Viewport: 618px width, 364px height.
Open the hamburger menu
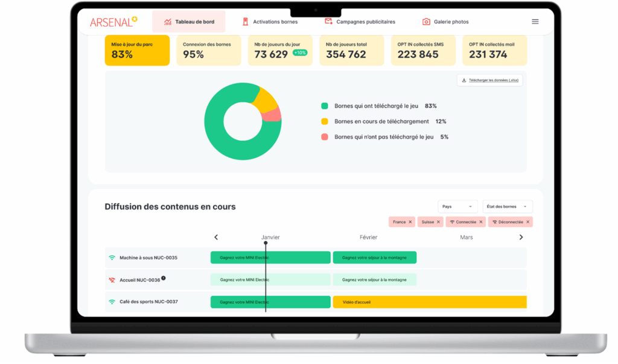pos(535,21)
